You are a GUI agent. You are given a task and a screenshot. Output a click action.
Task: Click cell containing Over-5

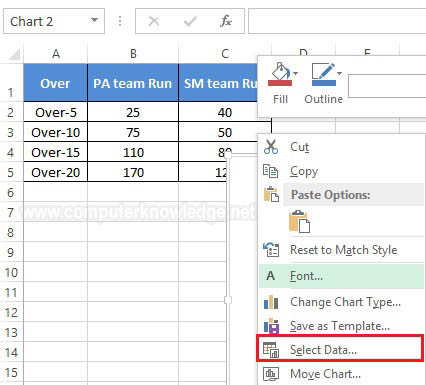click(x=55, y=112)
